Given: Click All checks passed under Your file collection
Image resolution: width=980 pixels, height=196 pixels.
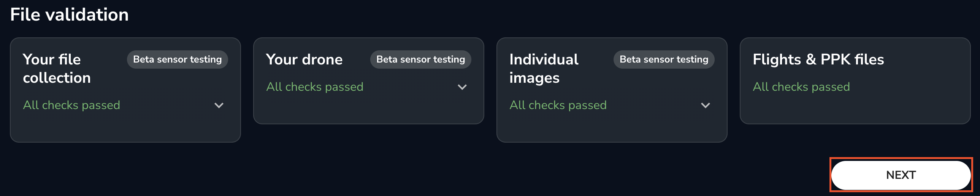Looking at the screenshot, I should [x=71, y=105].
